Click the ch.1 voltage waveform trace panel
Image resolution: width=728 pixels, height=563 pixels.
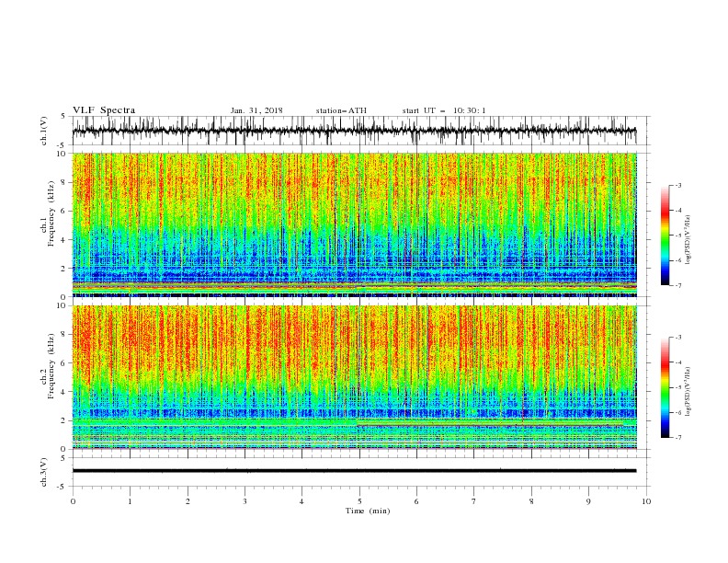(x=360, y=131)
